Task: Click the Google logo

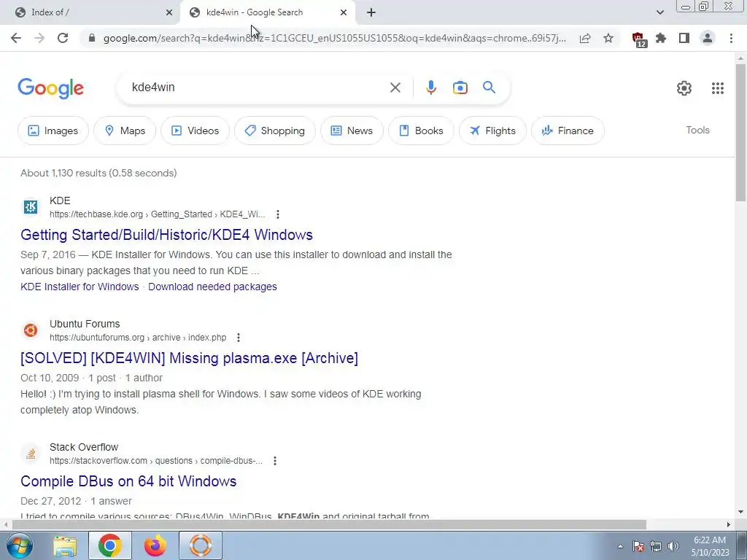Action: coord(51,88)
